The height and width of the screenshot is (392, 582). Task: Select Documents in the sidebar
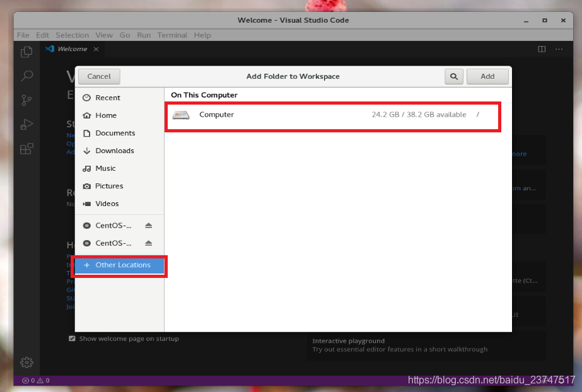coord(120,133)
